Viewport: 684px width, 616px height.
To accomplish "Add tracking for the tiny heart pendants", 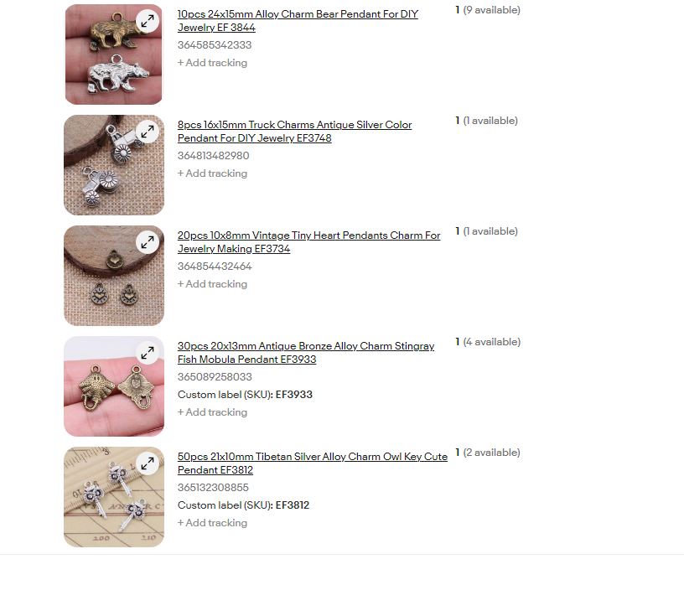I will click(212, 284).
